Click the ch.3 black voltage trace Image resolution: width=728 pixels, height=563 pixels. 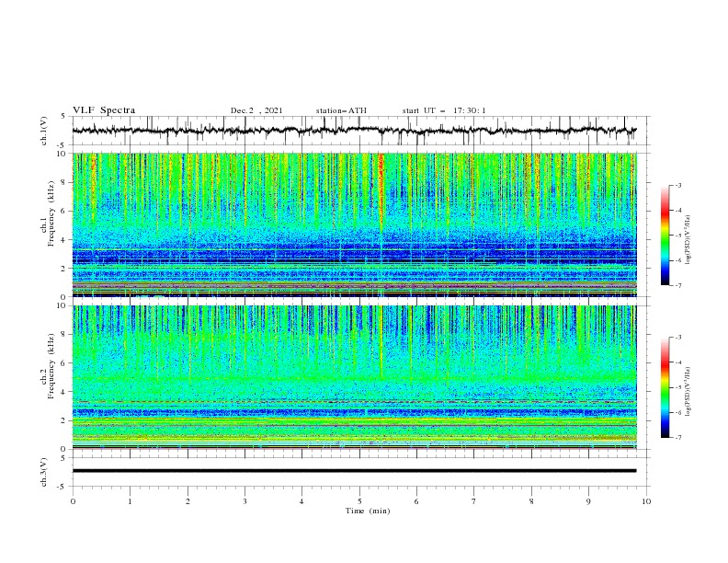pyautogui.click(x=354, y=471)
